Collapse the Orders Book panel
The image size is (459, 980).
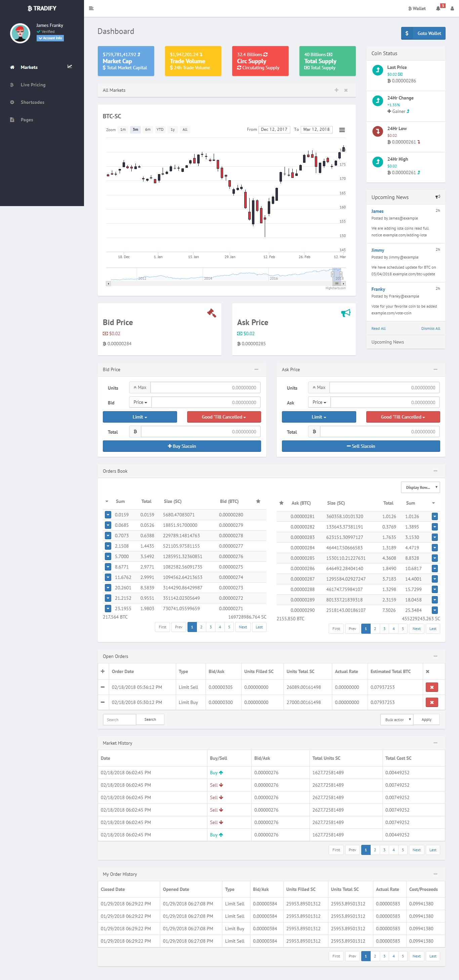[435, 471]
